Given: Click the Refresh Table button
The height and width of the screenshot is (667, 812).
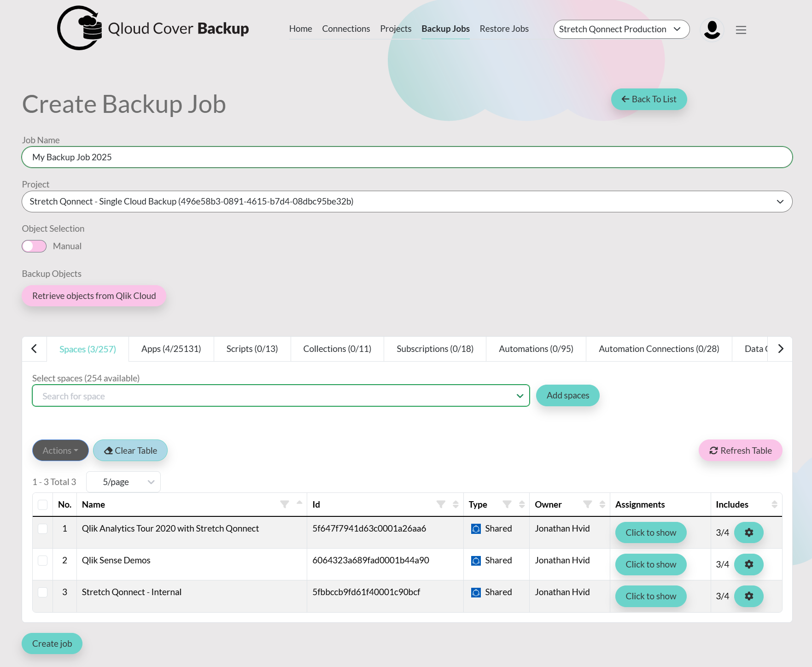Looking at the screenshot, I should tap(741, 450).
